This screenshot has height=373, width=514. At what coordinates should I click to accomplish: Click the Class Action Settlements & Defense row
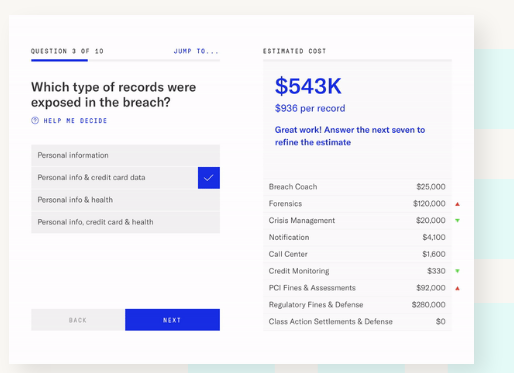click(357, 322)
